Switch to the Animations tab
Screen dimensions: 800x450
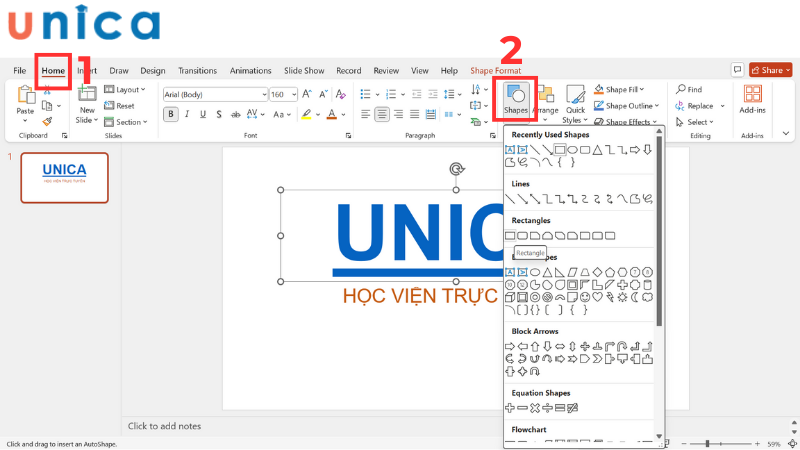coord(250,70)
